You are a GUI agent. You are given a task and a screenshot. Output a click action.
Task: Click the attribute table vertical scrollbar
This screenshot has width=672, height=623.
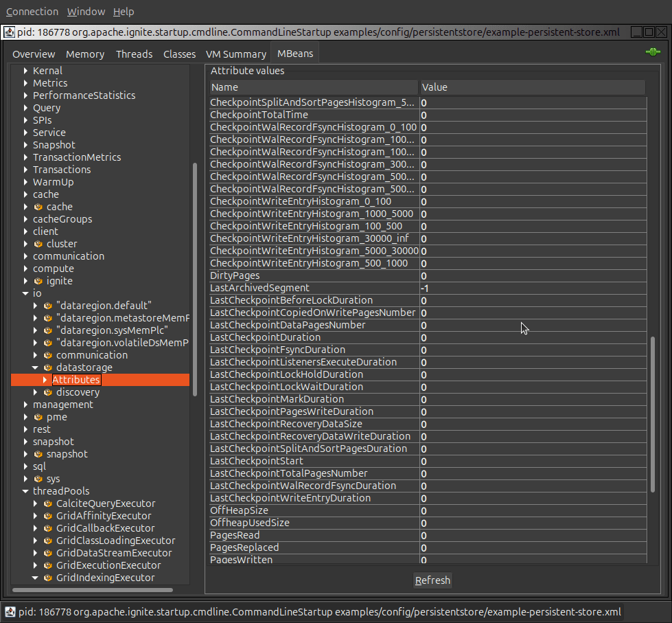point(653,414)
